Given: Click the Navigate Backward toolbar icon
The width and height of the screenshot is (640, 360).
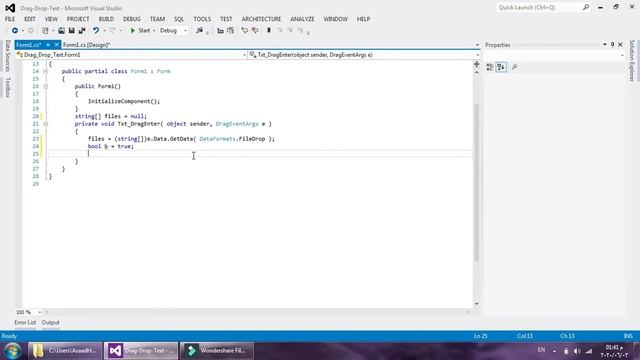Looking at the screenshot, I should 15,31.
